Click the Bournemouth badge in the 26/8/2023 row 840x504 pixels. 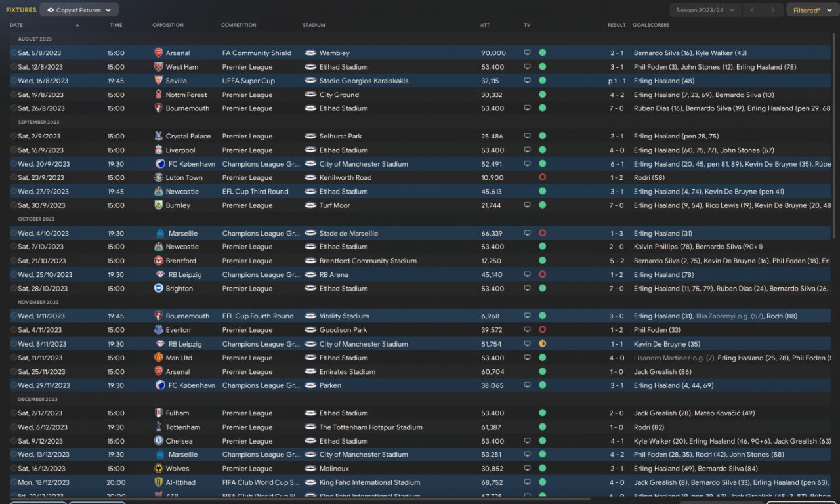coord(159,108)
